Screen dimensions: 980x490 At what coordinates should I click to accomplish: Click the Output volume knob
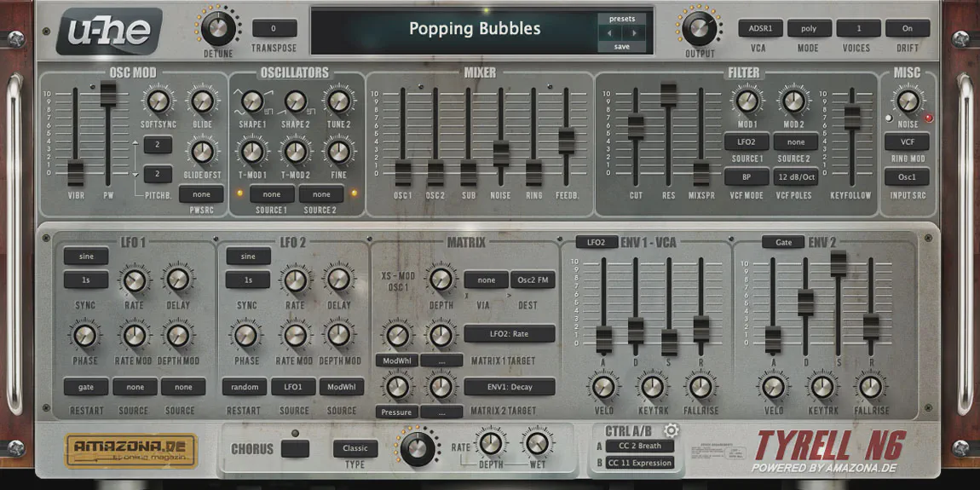click(700, 28)
